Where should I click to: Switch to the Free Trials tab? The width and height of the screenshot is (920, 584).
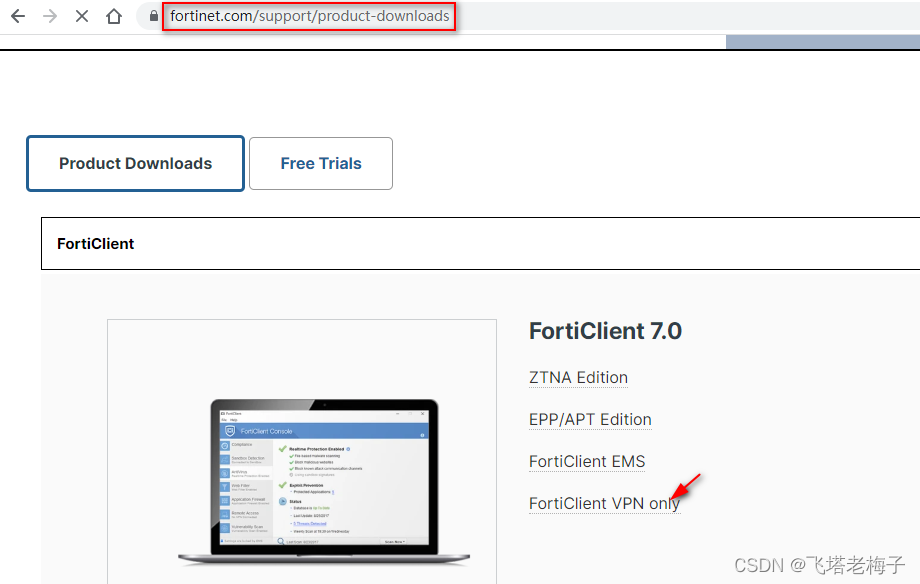(x=321, y=163)
